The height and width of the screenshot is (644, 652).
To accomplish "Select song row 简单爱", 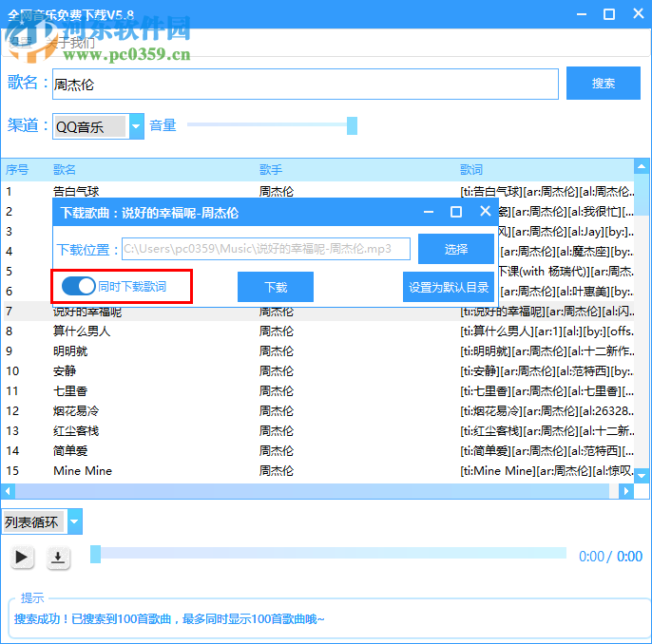I will click(317, 451).
